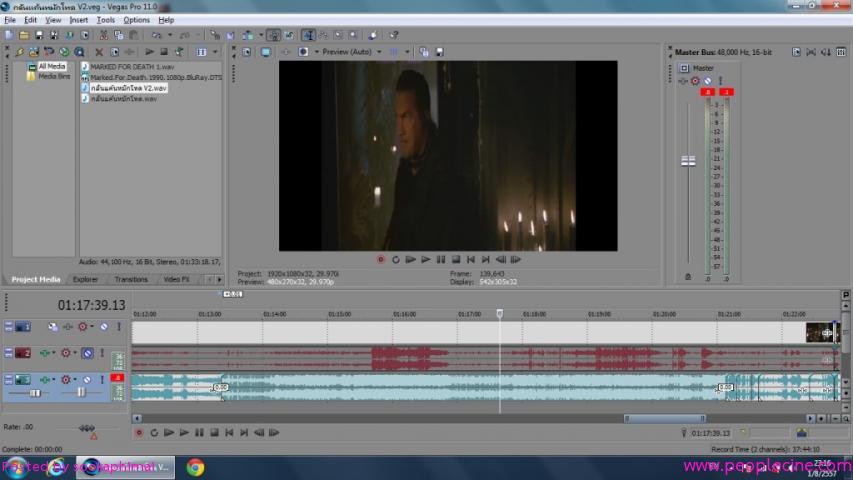Click the track 3 pan slider
The image size is (853, 480).
pos(81,392)
